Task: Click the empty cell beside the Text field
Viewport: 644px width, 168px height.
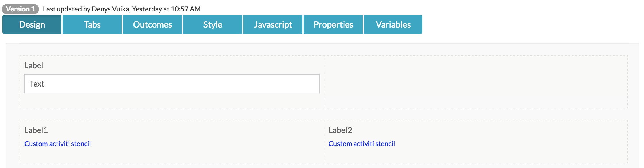Action: [x=476, y=82]
